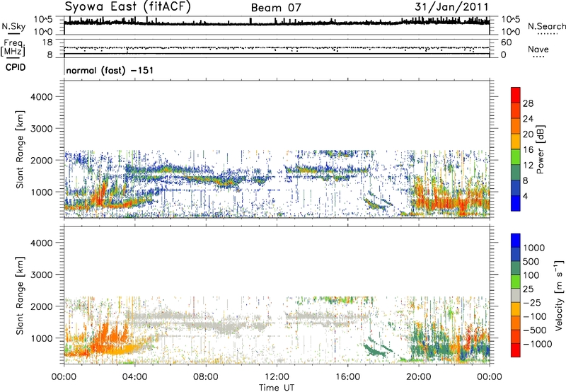Image resolution: width=566 pixels, height=392 pixels.
Task: Click the "Time UT" axis title
Action: 277,388
